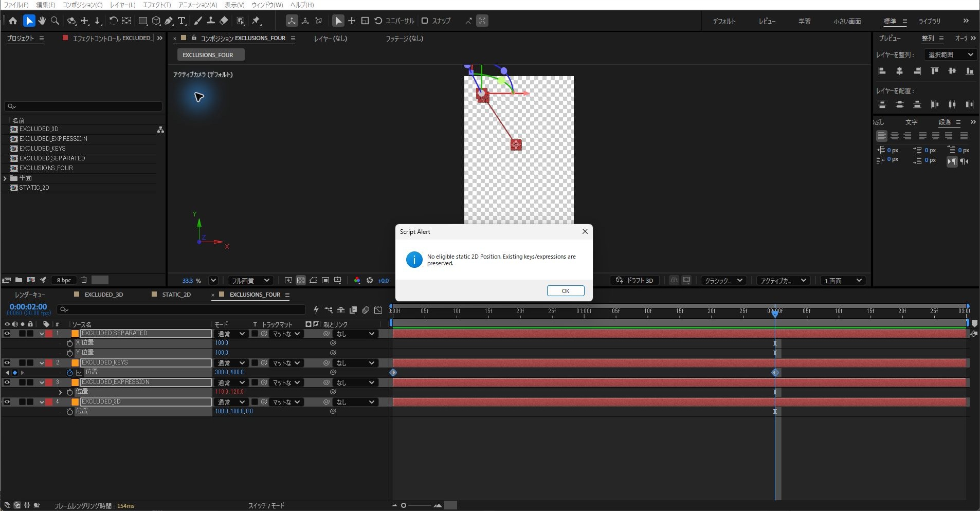Click OK in the Script Alert dialog
Screen dimensions: 980x511
click(x=566, y=291)
